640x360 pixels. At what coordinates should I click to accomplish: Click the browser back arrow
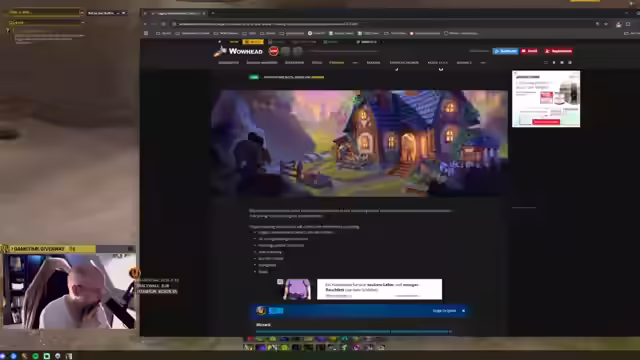(x=145, y=24)
